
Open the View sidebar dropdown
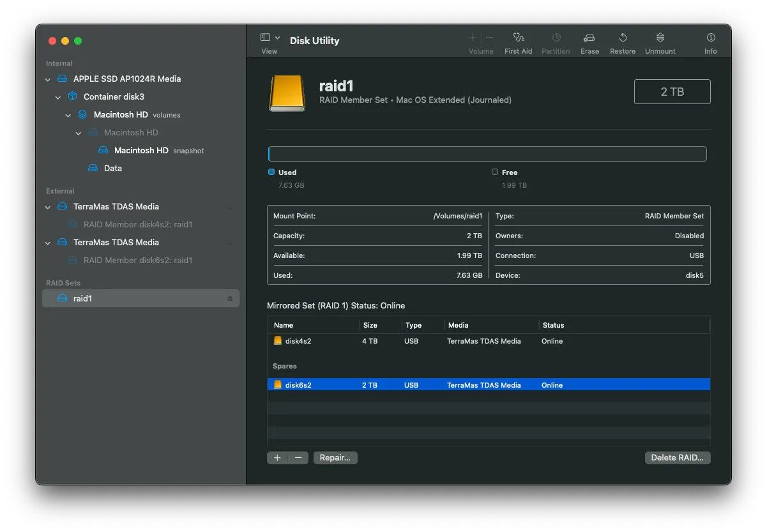270,38
